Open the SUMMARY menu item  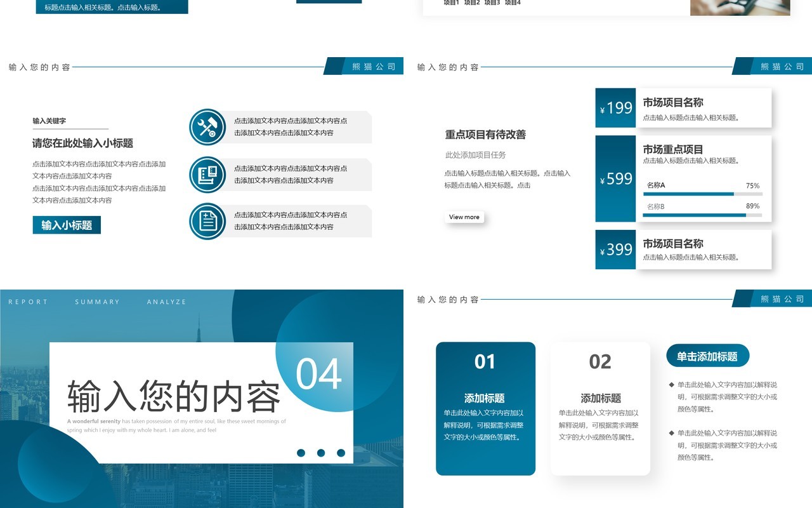(x=97, y=302)
